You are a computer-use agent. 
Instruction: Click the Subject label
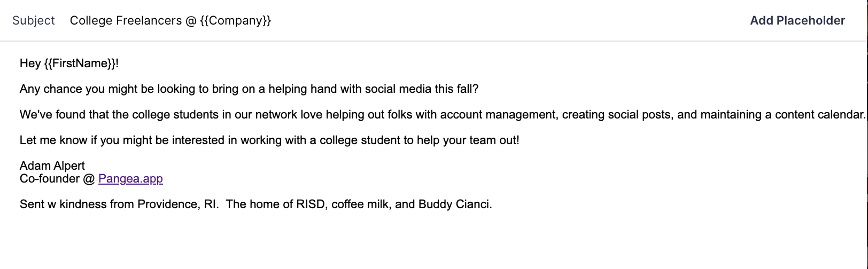click(x=34, y=21)
